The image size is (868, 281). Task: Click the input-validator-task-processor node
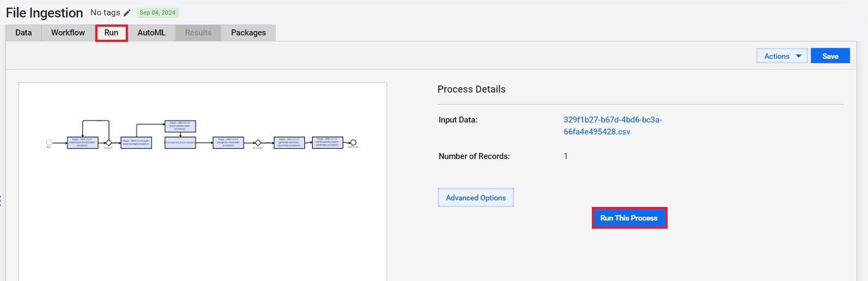[x=180, y=126]
